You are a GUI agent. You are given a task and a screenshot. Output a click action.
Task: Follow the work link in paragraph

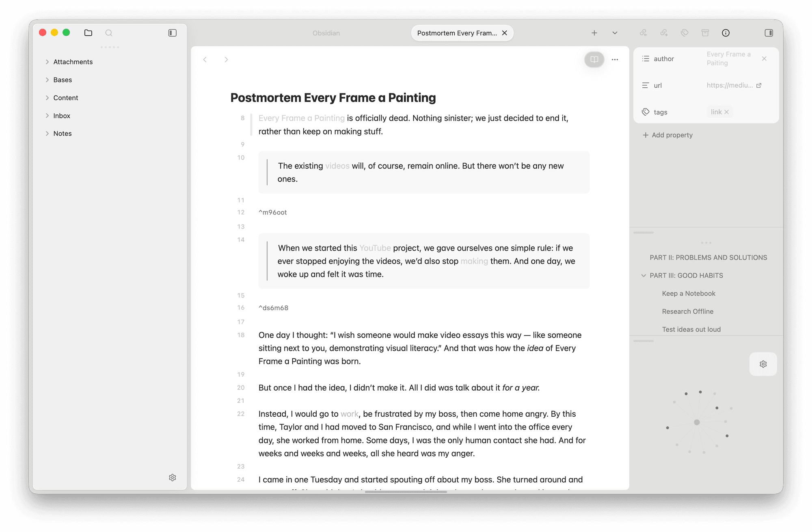point(350,414)
